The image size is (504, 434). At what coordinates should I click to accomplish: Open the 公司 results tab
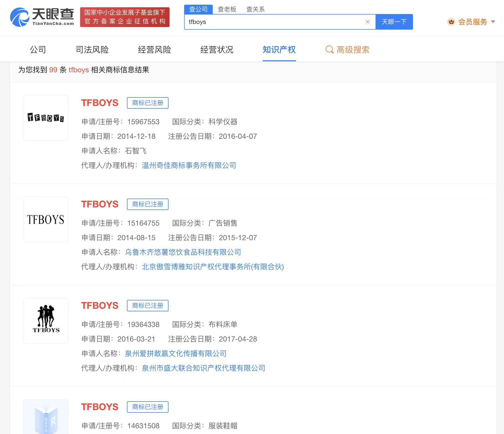point(38,49)
